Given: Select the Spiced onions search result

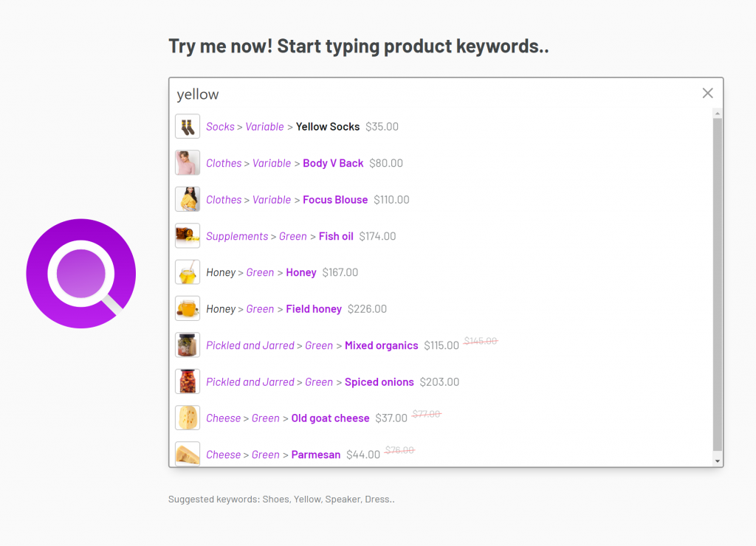Looking at the screenshot, I should (379, 382).
